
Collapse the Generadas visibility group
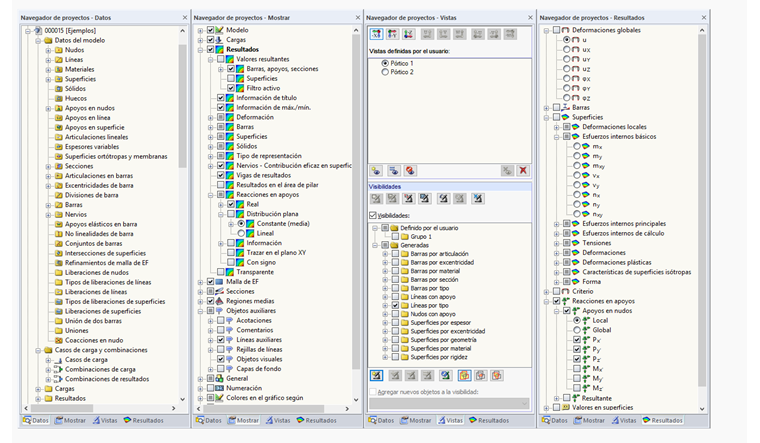pos(375,245)
